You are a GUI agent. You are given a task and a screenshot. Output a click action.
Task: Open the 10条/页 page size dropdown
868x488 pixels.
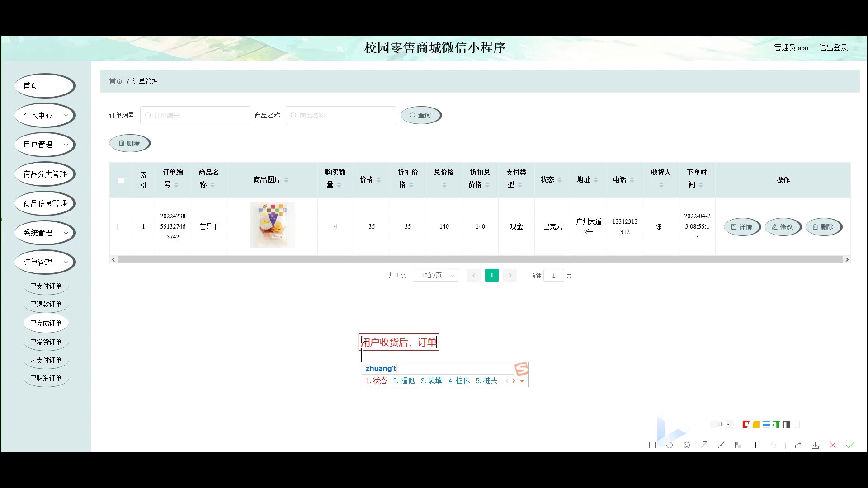(x=435, y=275)
